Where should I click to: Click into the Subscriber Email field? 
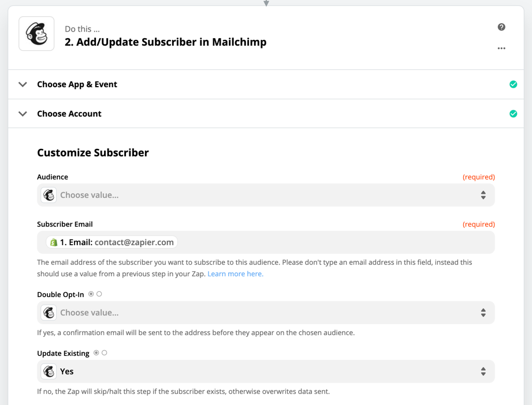335,242
